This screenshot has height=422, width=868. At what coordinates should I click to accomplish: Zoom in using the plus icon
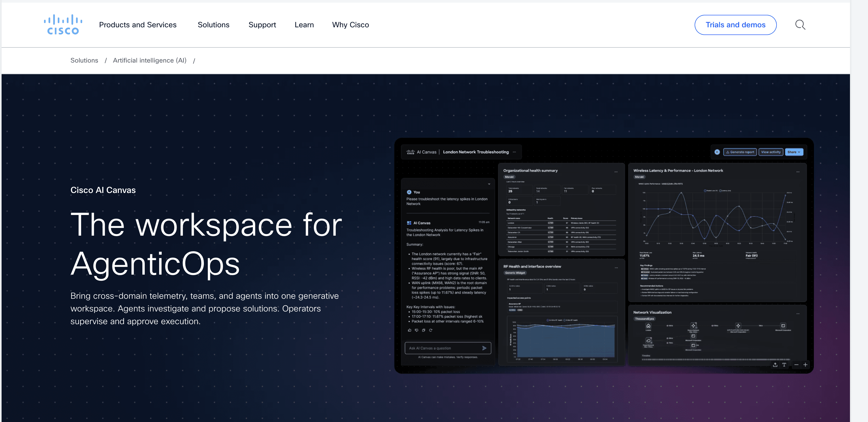(806, 365)
